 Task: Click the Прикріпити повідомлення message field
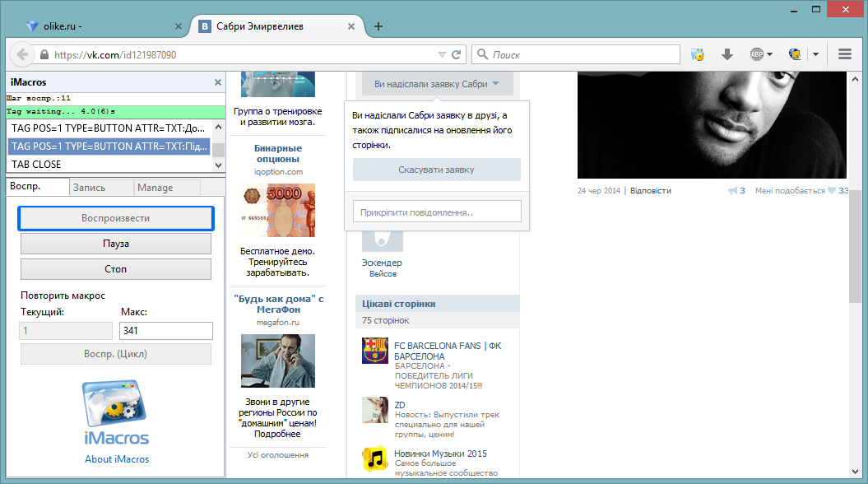click(x=438, y=212)
